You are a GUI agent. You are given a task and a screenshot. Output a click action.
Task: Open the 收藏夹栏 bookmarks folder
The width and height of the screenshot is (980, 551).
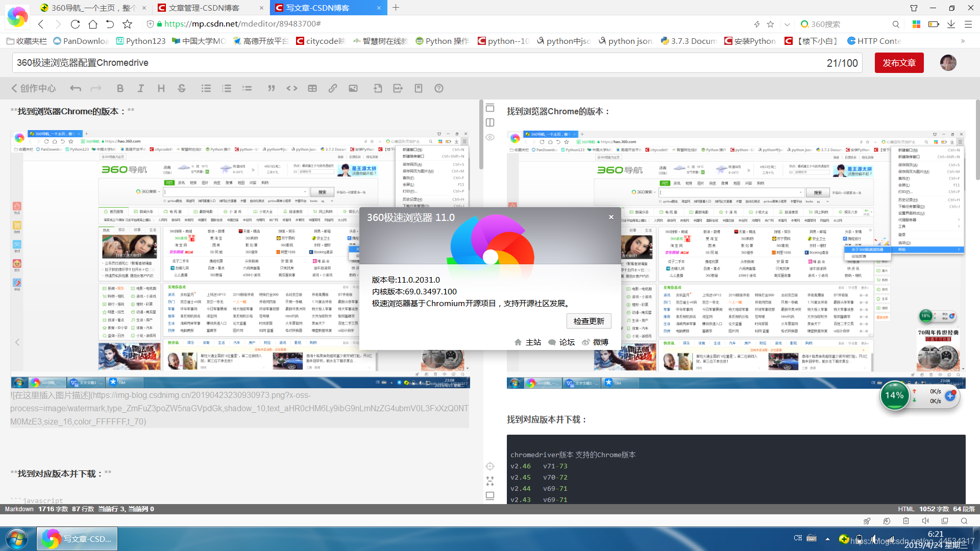pyautogui.click(x=27, y=41)
